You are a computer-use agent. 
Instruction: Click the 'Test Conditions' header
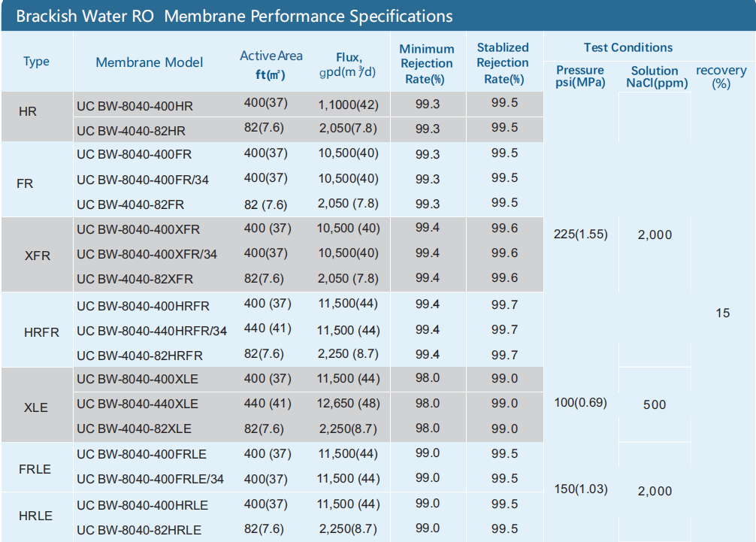(x=627, y=47)
